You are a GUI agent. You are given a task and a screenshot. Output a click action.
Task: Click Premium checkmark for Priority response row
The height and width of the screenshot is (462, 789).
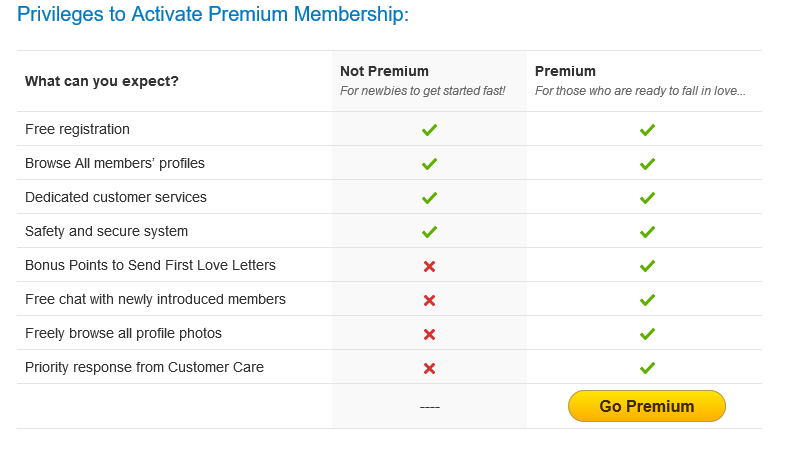pyautogui.click(x=647, y=368)
